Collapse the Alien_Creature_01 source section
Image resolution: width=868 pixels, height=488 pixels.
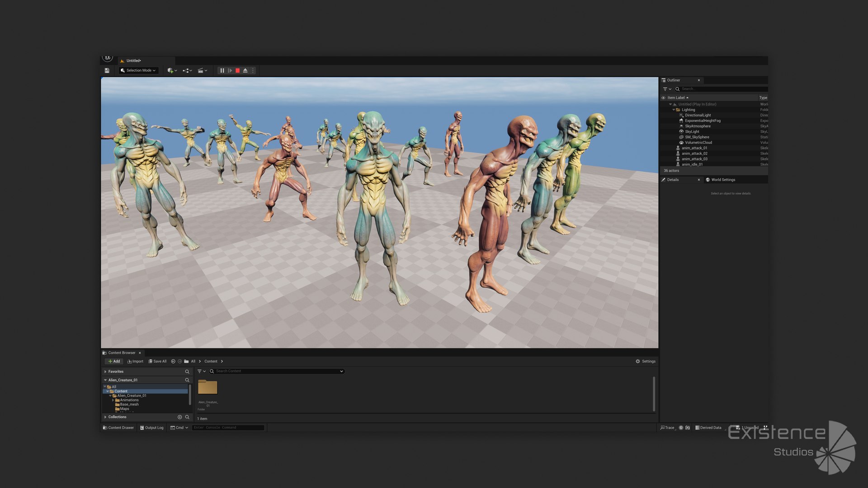tap(105, 380)
